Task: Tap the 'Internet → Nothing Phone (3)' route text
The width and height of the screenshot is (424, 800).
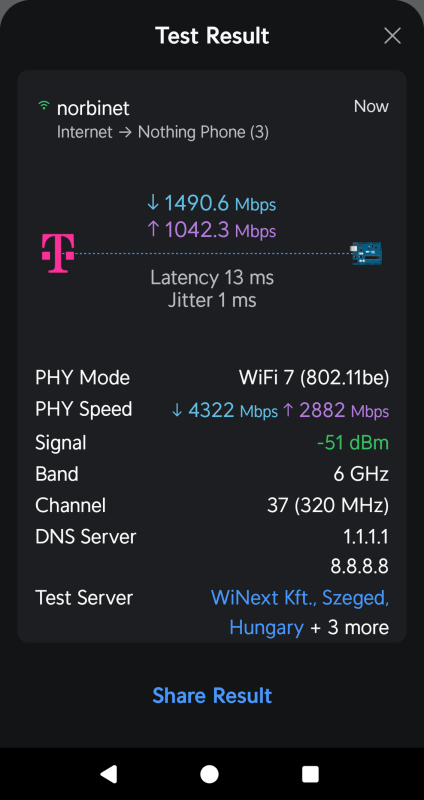Action: click(x=163, y=133)
